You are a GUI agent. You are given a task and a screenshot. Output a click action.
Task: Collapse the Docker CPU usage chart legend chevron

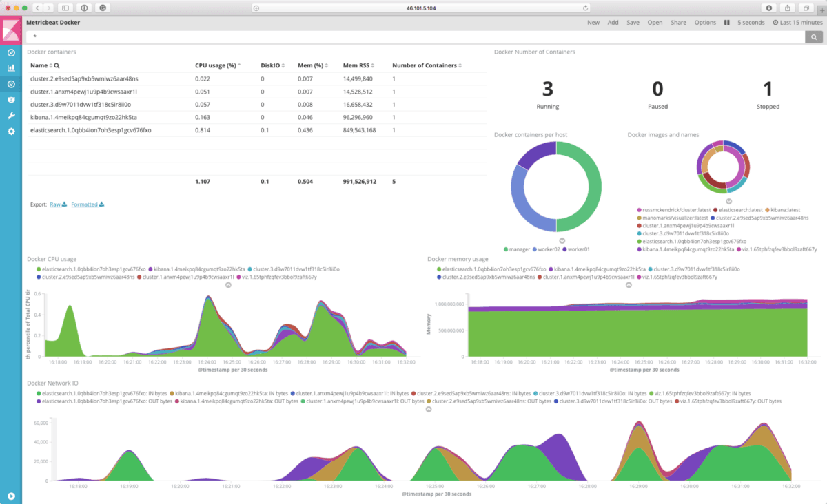pos(227,284)
